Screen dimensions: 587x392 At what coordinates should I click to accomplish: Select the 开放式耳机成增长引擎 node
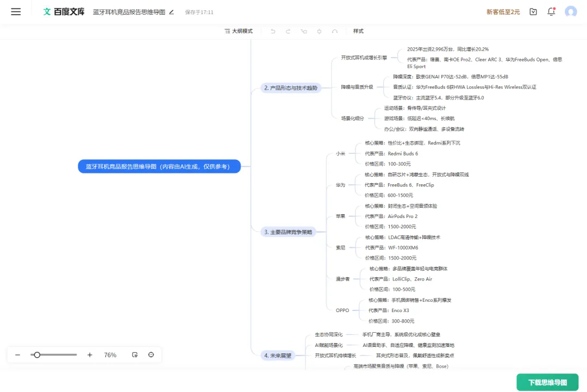point(364,58)
